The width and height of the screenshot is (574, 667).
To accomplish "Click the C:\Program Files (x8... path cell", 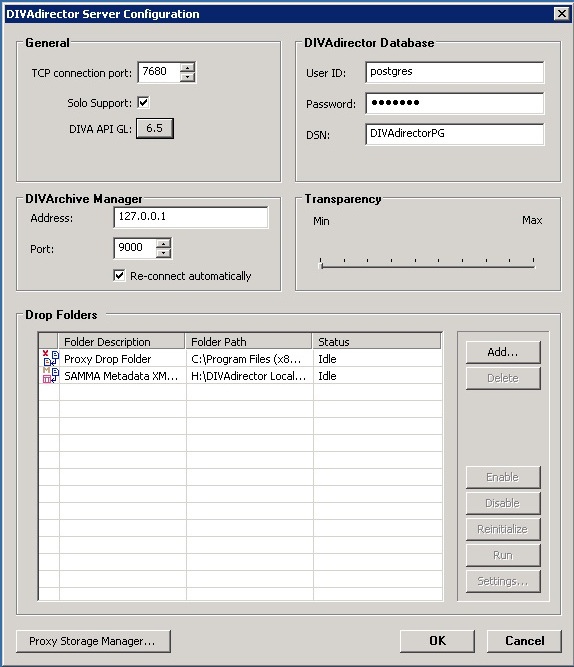I will coord(249,359).
